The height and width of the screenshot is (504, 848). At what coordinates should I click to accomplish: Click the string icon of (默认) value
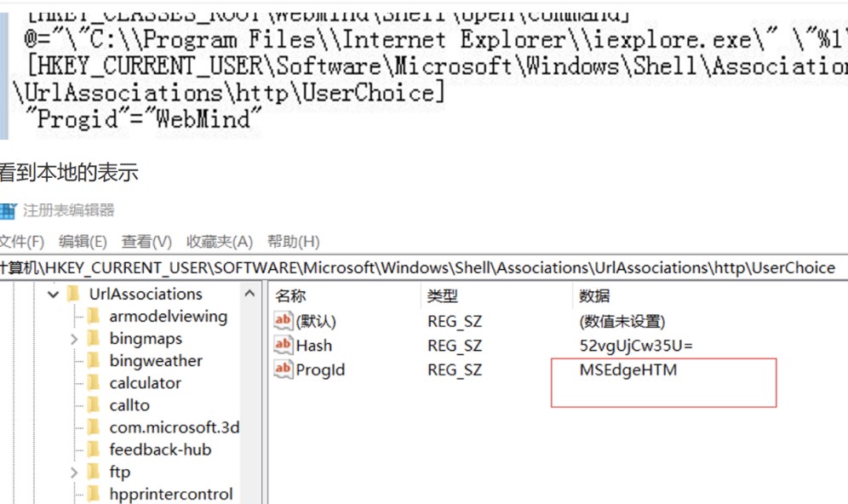[x=283, y=320]
